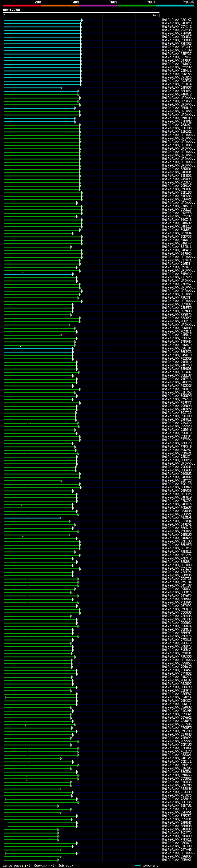Select the UniRef100_A5B061 label

[x=177, y=860]
